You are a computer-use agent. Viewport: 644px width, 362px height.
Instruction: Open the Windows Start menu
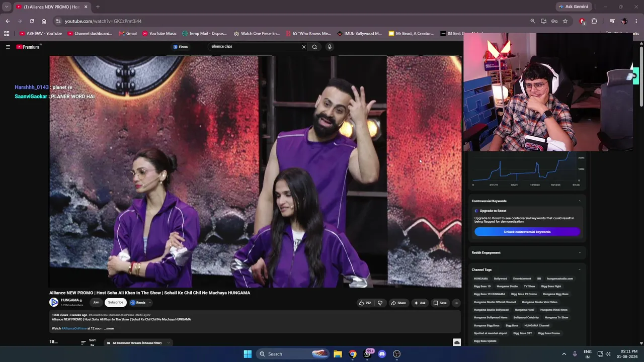248,354
